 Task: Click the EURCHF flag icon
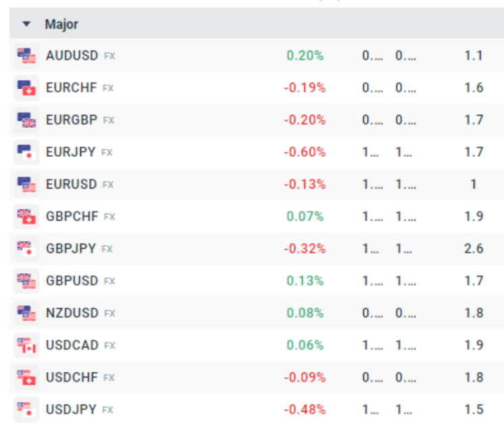point(27,88)
